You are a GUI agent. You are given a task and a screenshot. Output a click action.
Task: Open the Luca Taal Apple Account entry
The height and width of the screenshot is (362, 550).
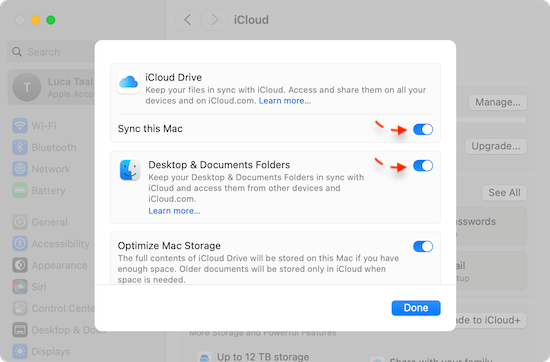click(51, 87)
